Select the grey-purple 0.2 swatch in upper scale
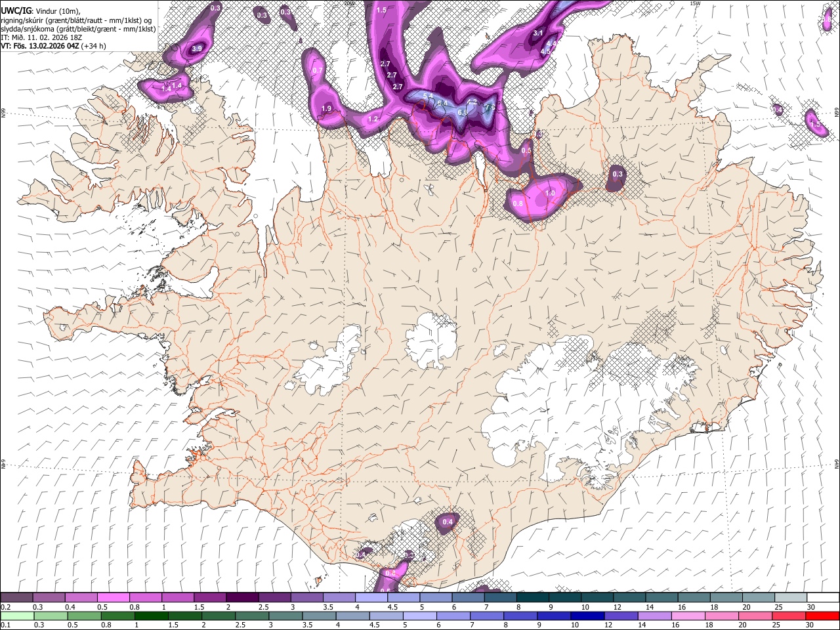840x630 pixels. (x=17, y=598)
